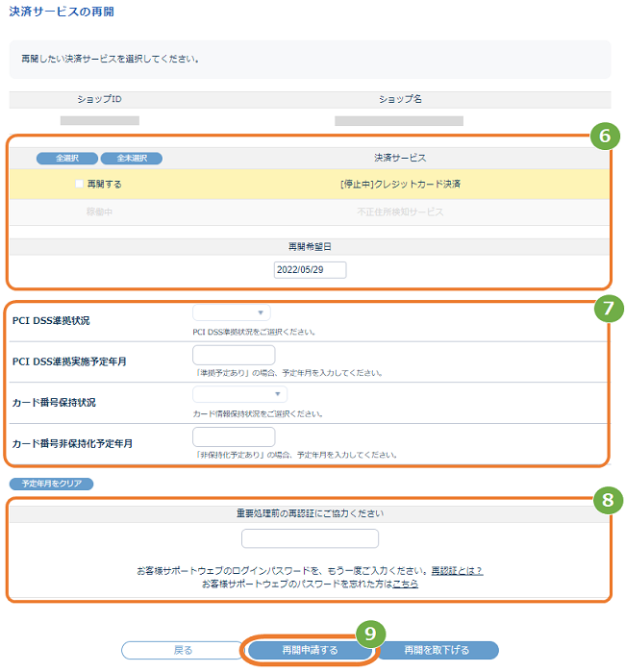
Task: Click the 再開申請する button
Action: [310, 650]
